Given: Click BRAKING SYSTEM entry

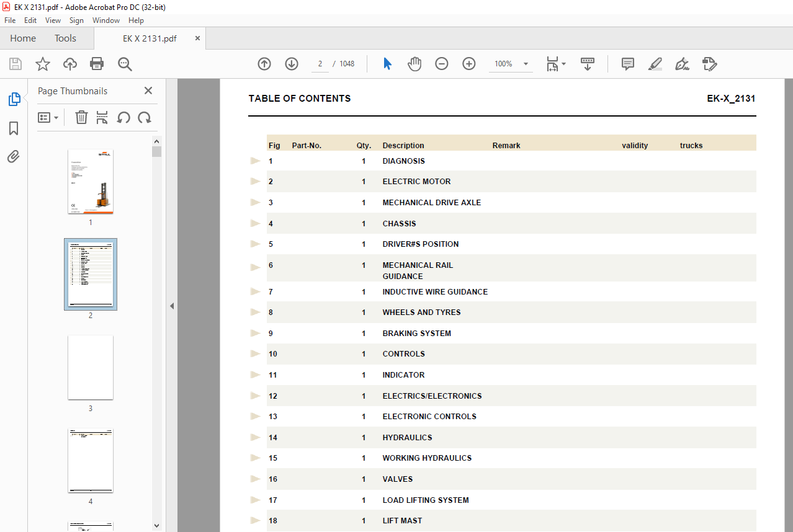Looking at the screenshot, I should (416, 334).
